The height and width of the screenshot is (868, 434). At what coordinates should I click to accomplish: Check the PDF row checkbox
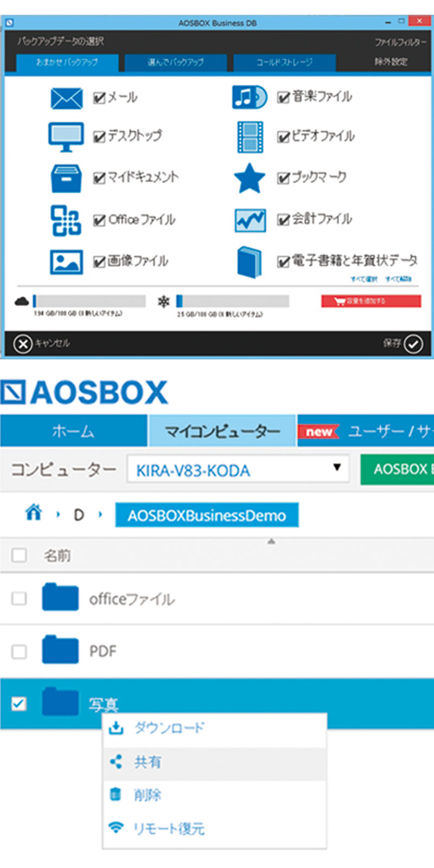pyautogui.click(x=20, y=650)
